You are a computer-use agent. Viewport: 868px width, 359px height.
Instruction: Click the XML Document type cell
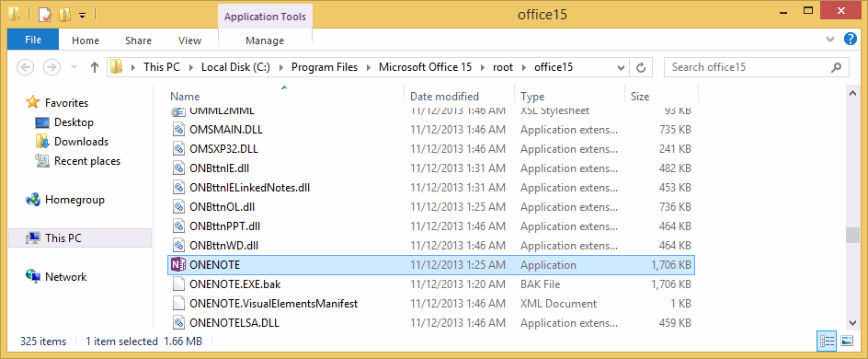coord(558,304)
